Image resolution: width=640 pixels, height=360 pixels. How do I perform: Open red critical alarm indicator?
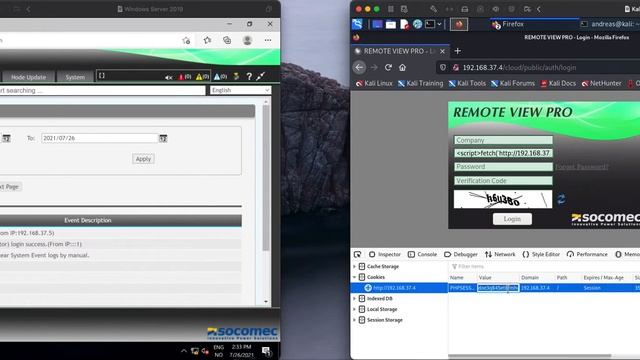pyautogui.click(x=185, y=77)
